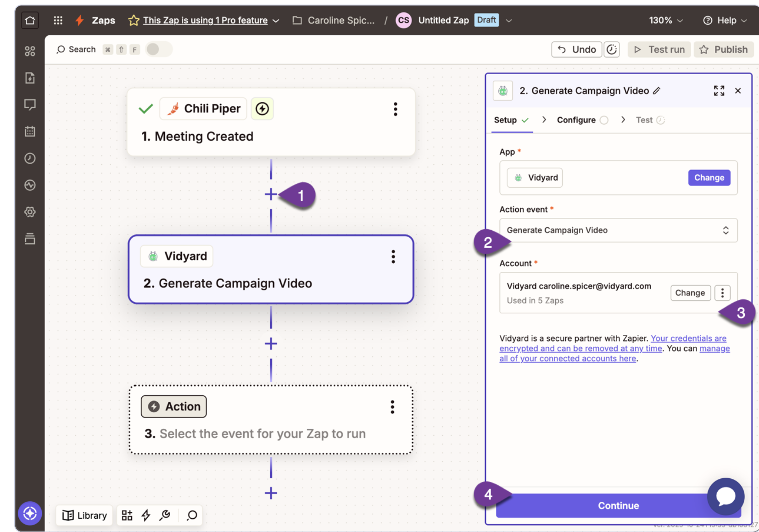
Task: Change the connected Vidyard account
Action: tap(690, 293)
